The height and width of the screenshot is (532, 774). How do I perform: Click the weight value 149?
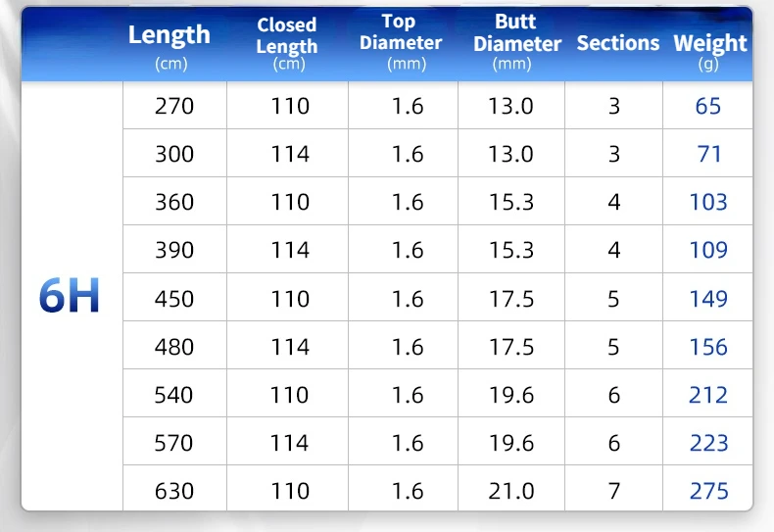(708, 298)
